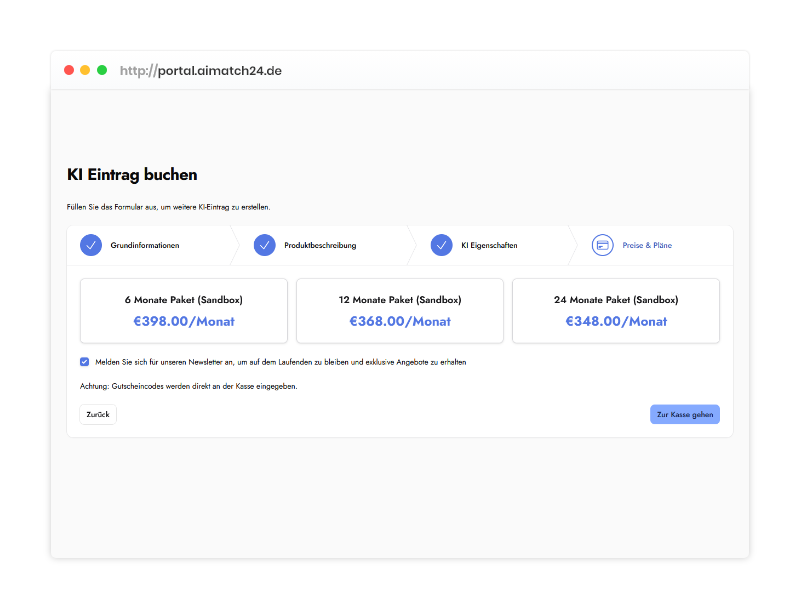Proceed with Zur Kasse gehen button
This screenshot has width=800, height=600.
tap(684, 414)
